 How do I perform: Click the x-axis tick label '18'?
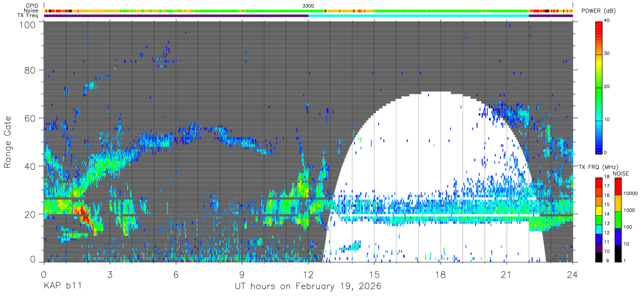coord(440,274)
